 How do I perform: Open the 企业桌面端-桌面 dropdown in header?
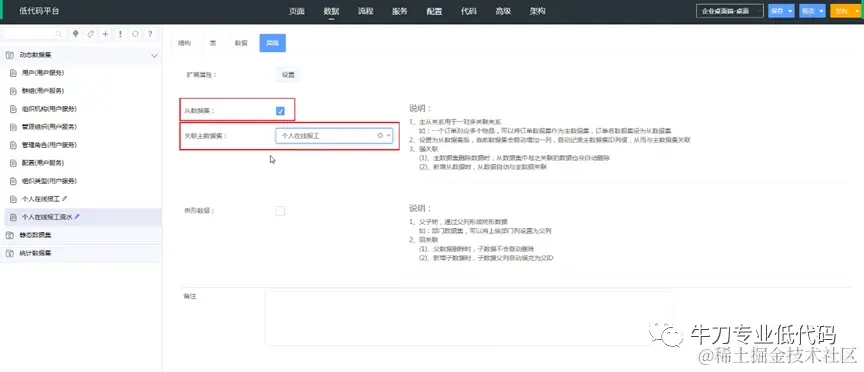pyautogui.click(x=730, y=11)
